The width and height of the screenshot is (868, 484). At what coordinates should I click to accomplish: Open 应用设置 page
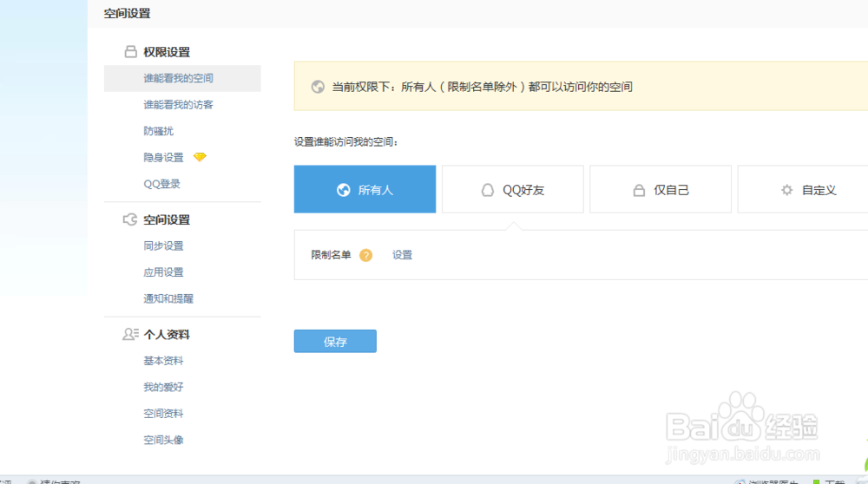pyautogui.click(x=163, y=272)
